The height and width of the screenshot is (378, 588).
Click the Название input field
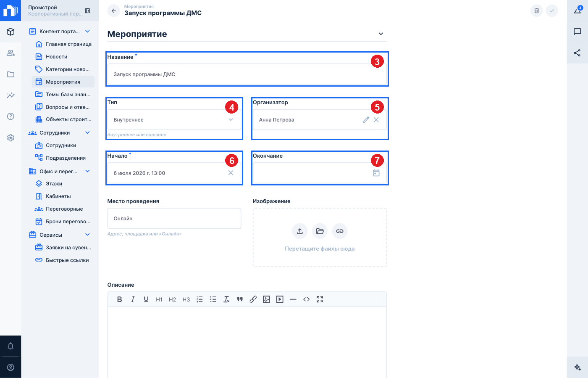click(x=247, y=74)
